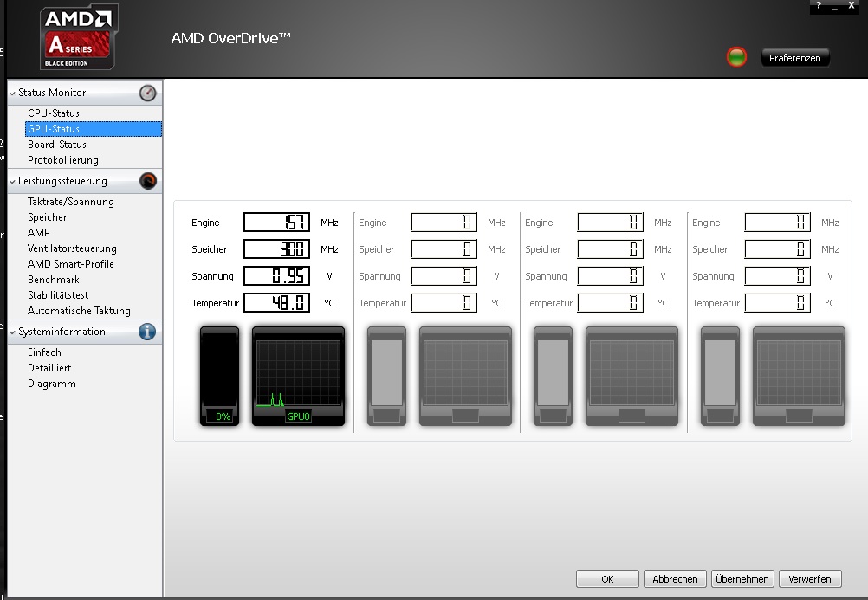Click the green status indicator light
This screenshot has width=868, height=600.
click(736, 57)
